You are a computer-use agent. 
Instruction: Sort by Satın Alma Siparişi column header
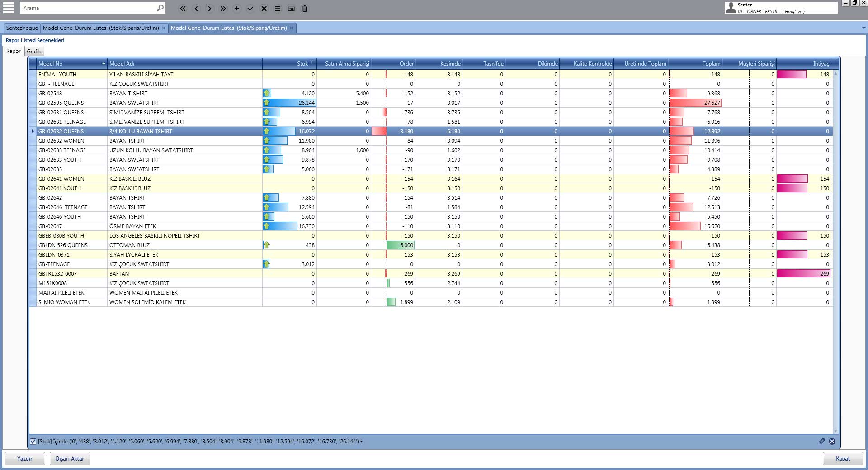point(344,64)
